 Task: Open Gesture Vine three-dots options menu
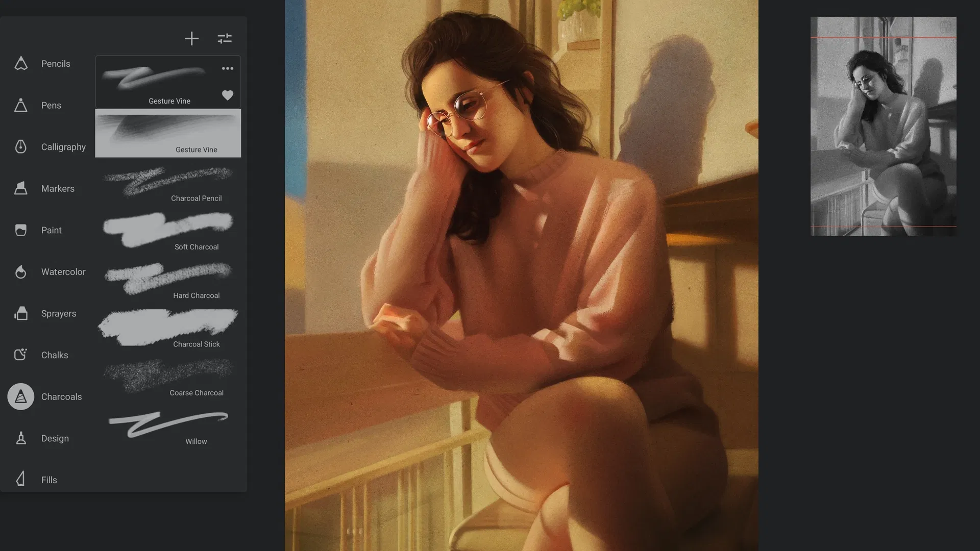coord(228,68)
